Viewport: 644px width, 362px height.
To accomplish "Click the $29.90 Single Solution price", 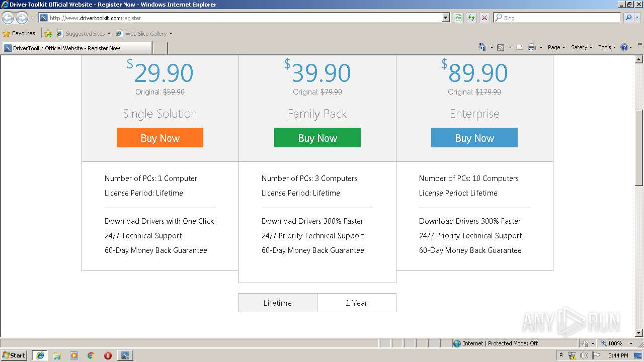I will pyautogui.click(x=160, y=72).
